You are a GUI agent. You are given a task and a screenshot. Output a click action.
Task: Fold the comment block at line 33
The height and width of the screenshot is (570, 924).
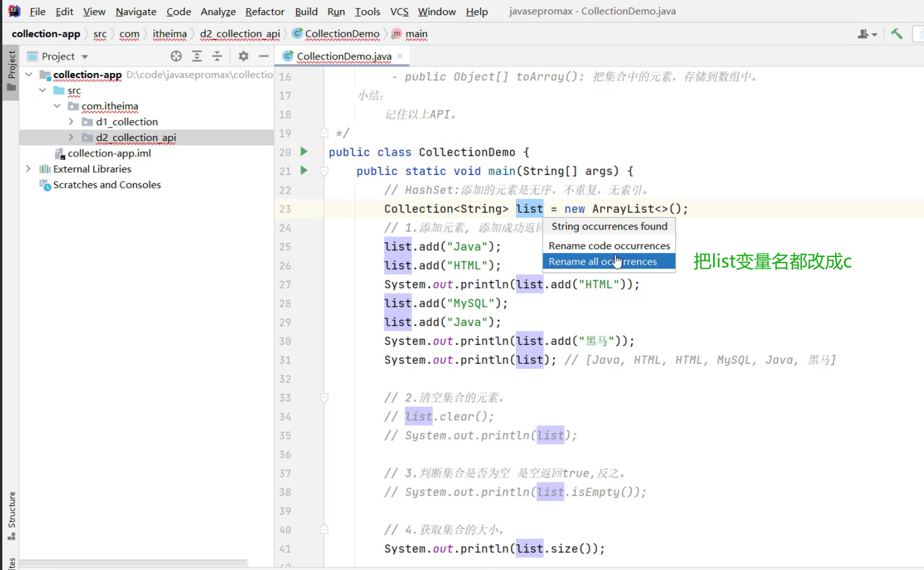(324, 398)
